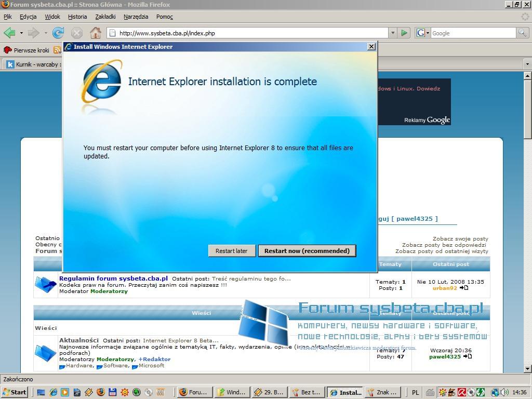Click Zobacz posty od ostatniej wizyty link
Screen dimensions: 532x399
[442, 251]
